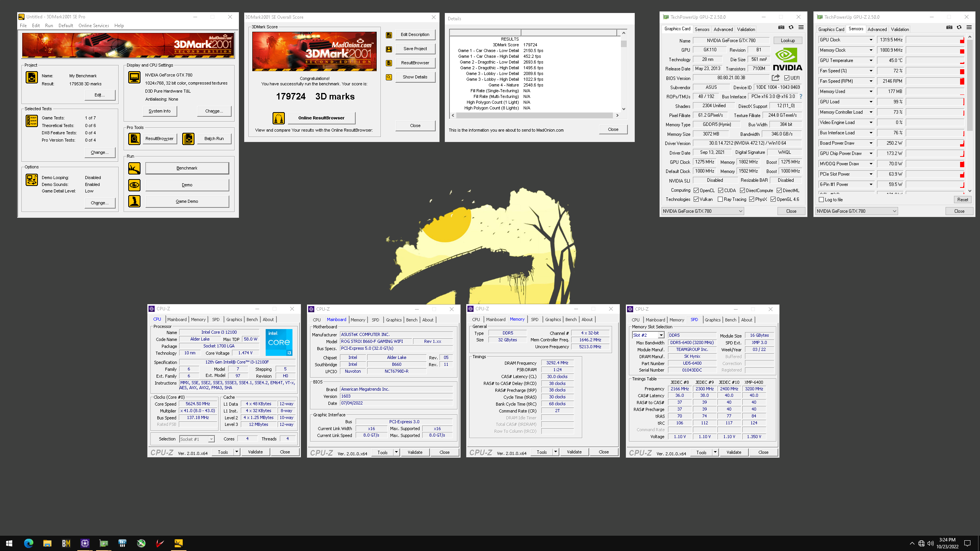Click Close in the Details window

613,129
